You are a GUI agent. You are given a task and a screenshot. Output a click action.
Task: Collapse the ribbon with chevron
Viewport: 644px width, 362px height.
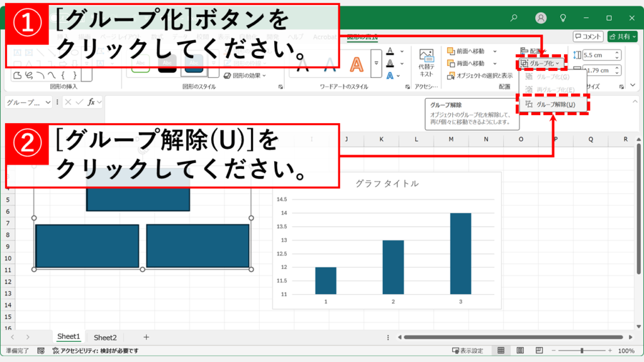click(633, 85)
